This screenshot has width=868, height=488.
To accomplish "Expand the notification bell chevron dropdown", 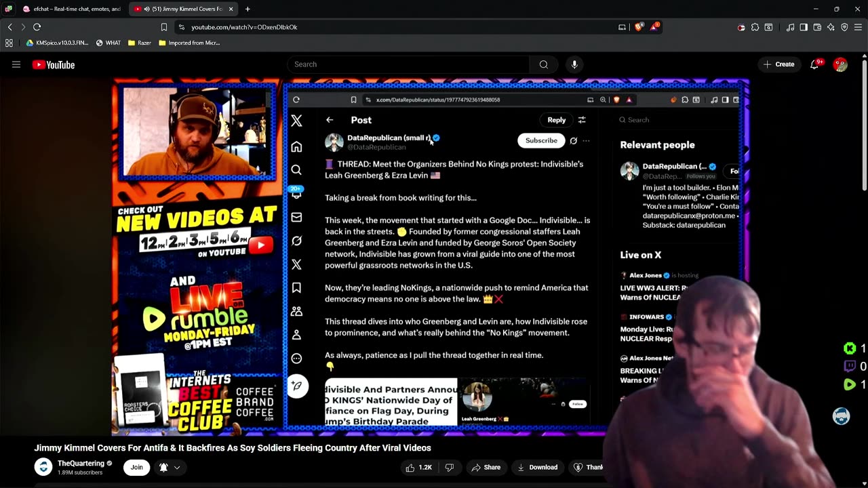I will tap(177, 467).
